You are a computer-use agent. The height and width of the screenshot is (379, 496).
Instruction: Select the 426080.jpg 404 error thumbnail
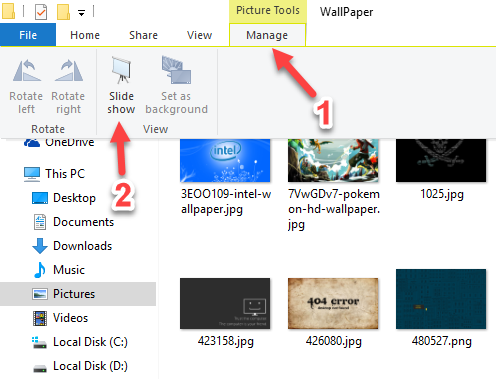(x=333, y=303)
